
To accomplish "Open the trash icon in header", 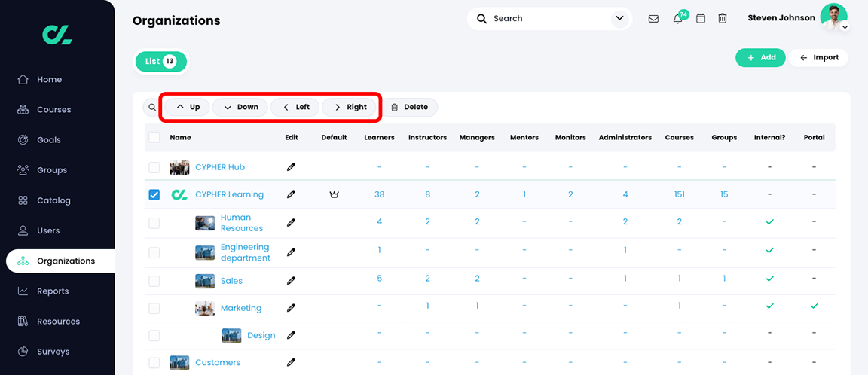I will coord(723,19).
